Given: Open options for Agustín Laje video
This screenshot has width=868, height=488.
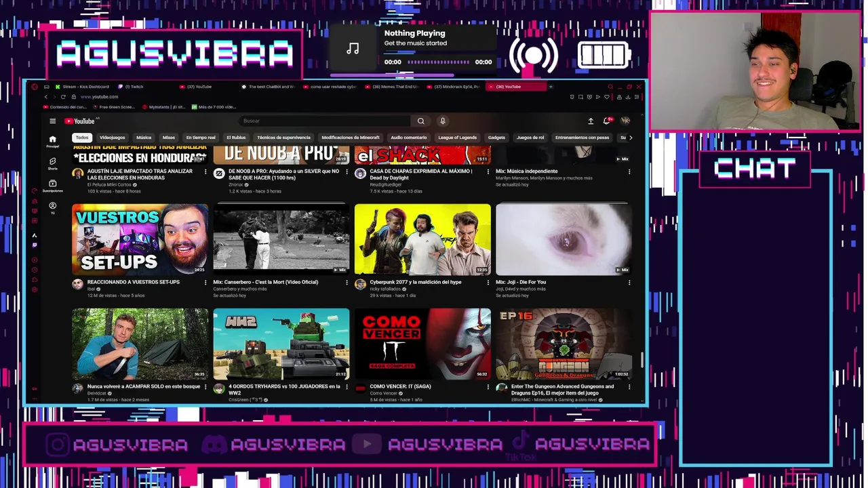Looking at the screenshot, I should (205, 171).
